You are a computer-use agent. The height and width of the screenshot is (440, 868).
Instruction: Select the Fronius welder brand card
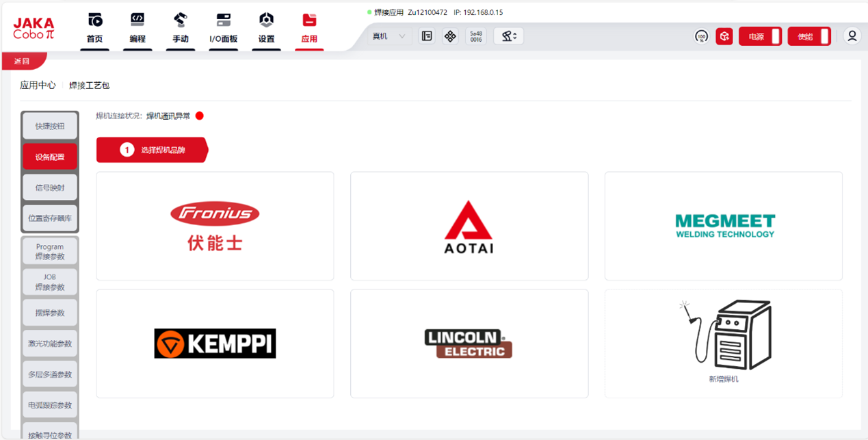(215, 226)
